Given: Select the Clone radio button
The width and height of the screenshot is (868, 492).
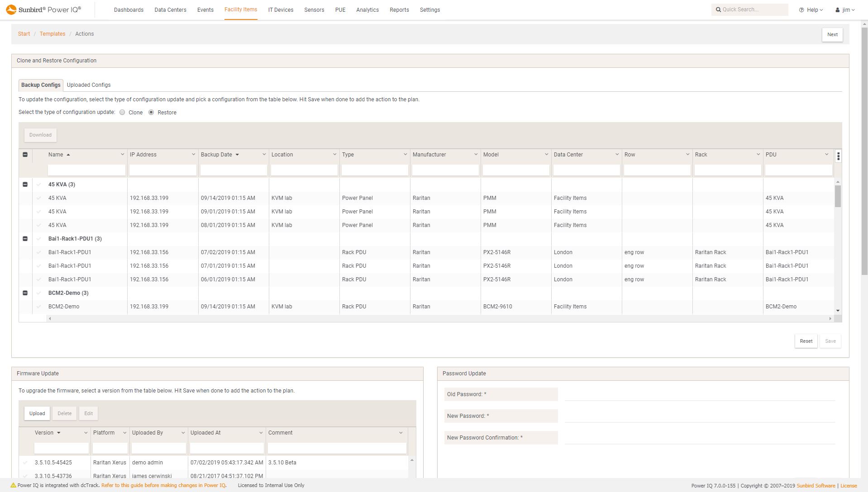Looking at the screenshot, I should [122, 112].
